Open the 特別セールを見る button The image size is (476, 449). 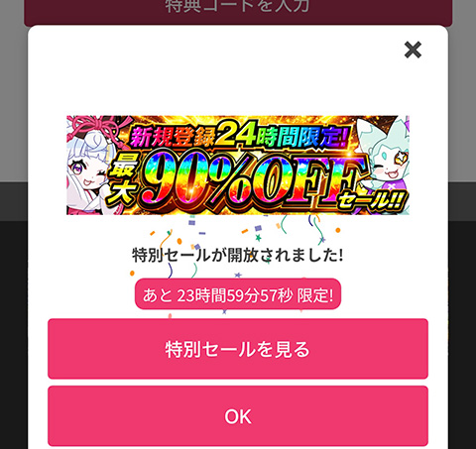[238, 349]
